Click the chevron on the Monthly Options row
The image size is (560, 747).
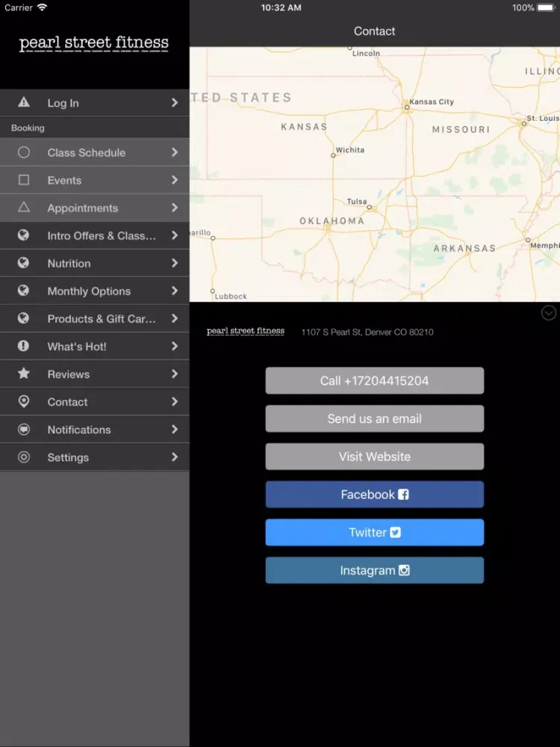click(x=175, y=290)
